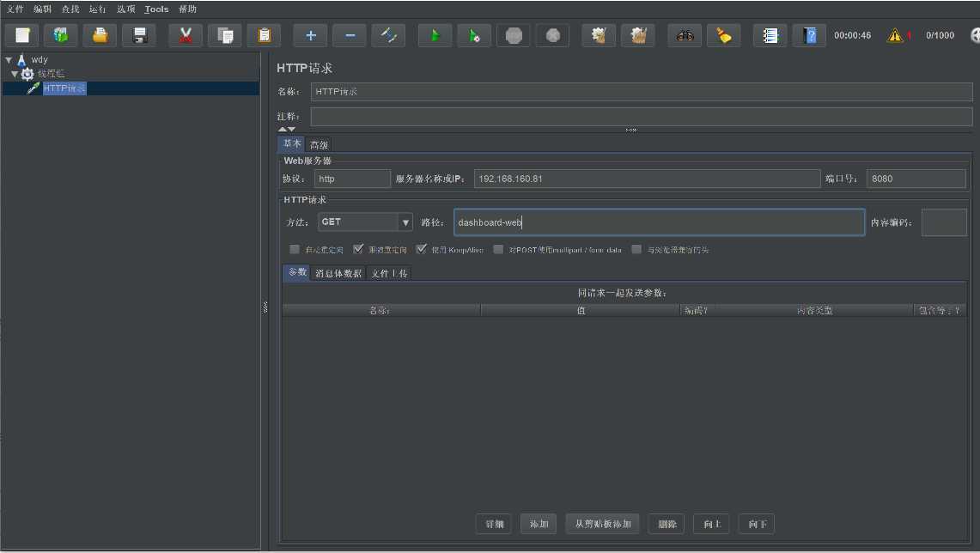The width and height of the screenshot is (980, 553).
Task: Save the test plan with floppy icon
Action: click(x=139, y=35)
